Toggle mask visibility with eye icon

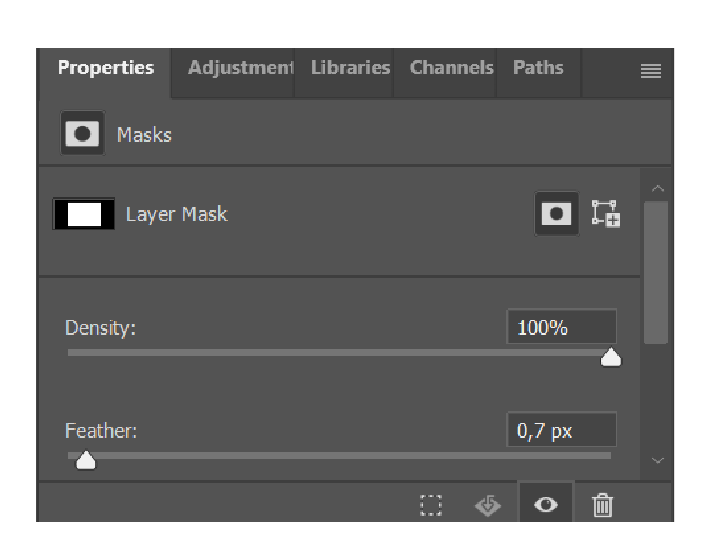tap(546, 504)
